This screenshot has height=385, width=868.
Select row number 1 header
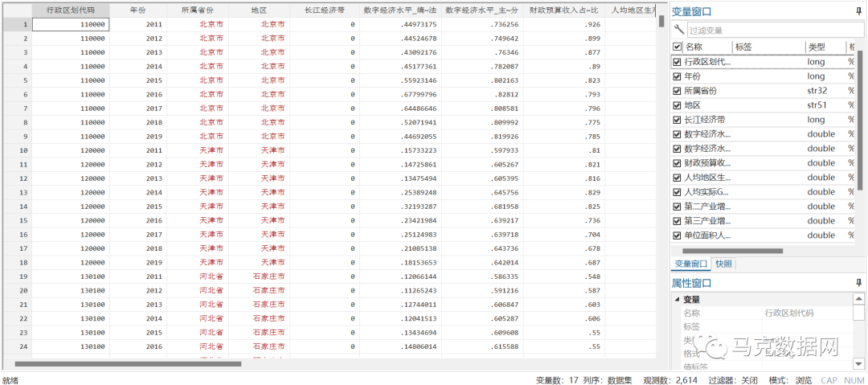[x=16, y=24]
